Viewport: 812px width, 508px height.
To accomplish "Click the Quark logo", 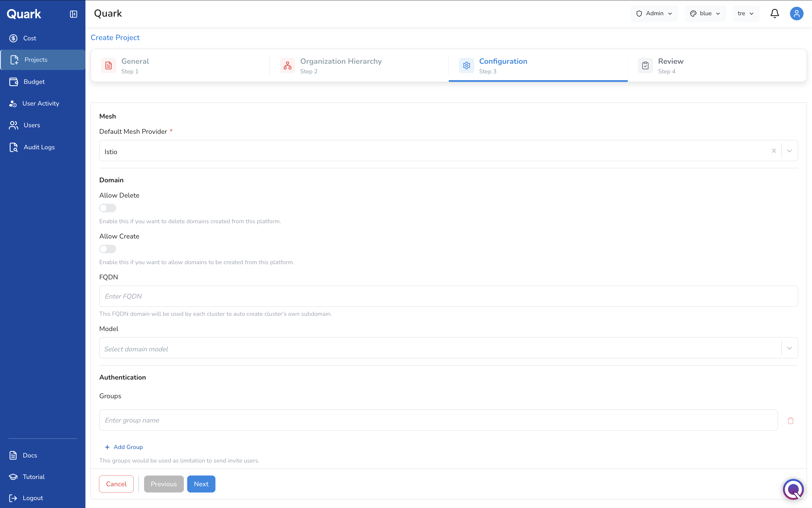I will (24, 14).
